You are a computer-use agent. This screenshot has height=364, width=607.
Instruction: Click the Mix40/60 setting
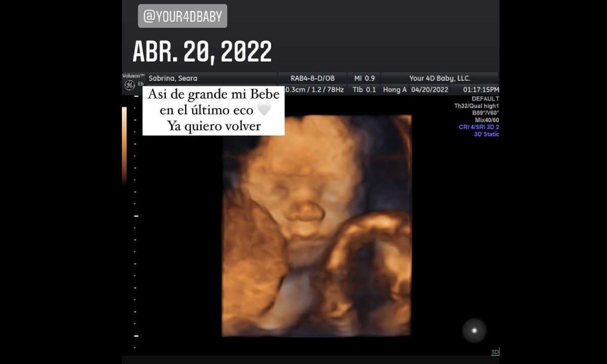[487, 120]
